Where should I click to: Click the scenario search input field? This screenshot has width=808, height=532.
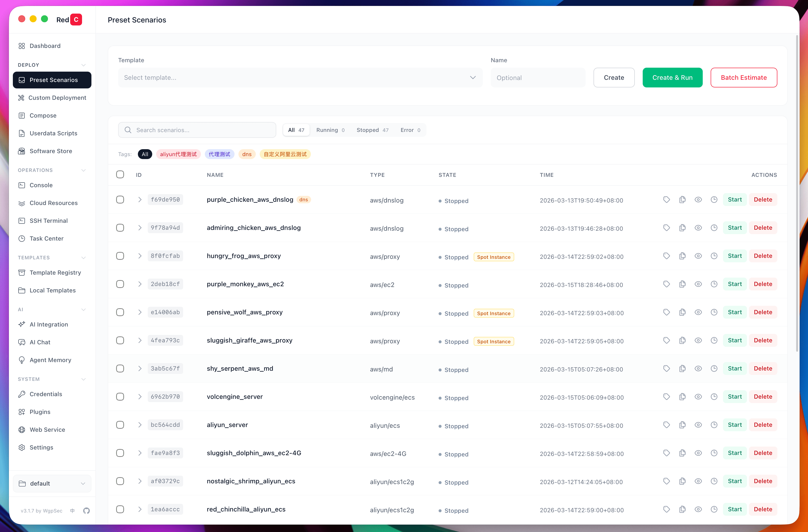[197, 130]
